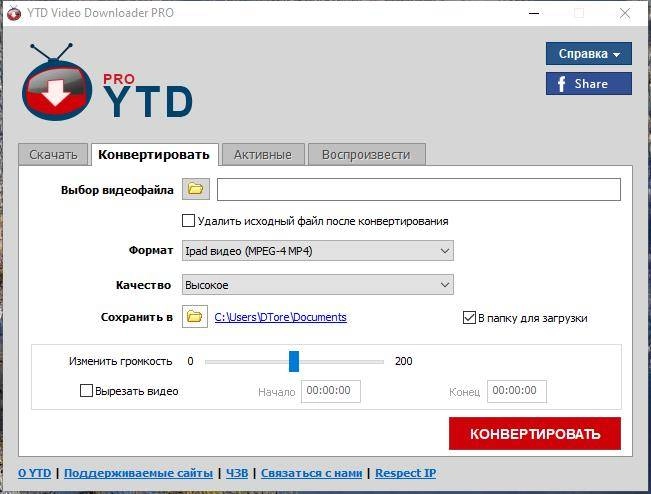Open the Respect IP link
This screenshot has height=494, width=651.
[406, 473]
